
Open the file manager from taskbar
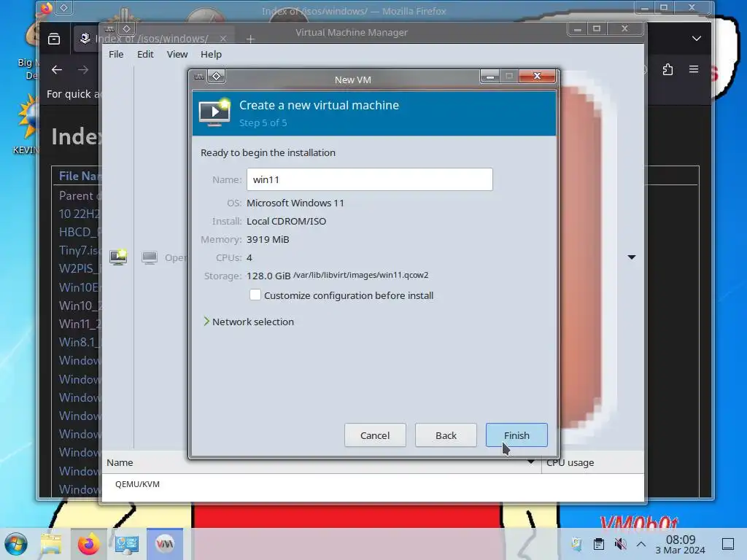[51, 544]
